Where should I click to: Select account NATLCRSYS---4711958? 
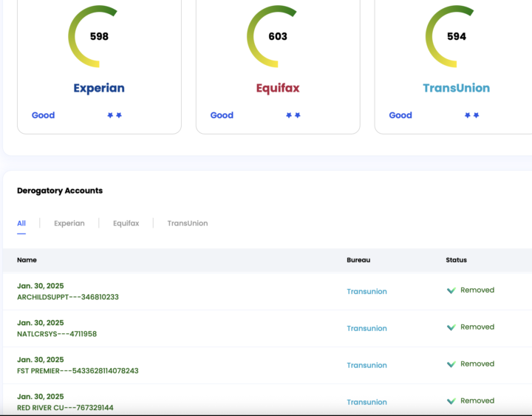click(57, 334)
